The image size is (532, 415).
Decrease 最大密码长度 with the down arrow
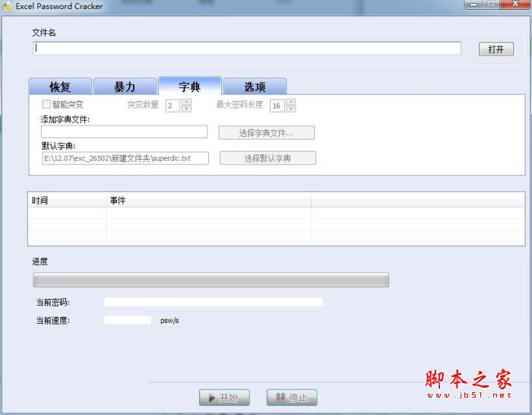[x=291, y=109]
